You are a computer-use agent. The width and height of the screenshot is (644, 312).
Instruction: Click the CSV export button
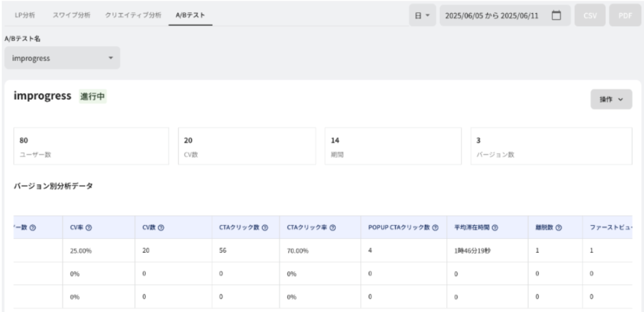tap(589, 15)
